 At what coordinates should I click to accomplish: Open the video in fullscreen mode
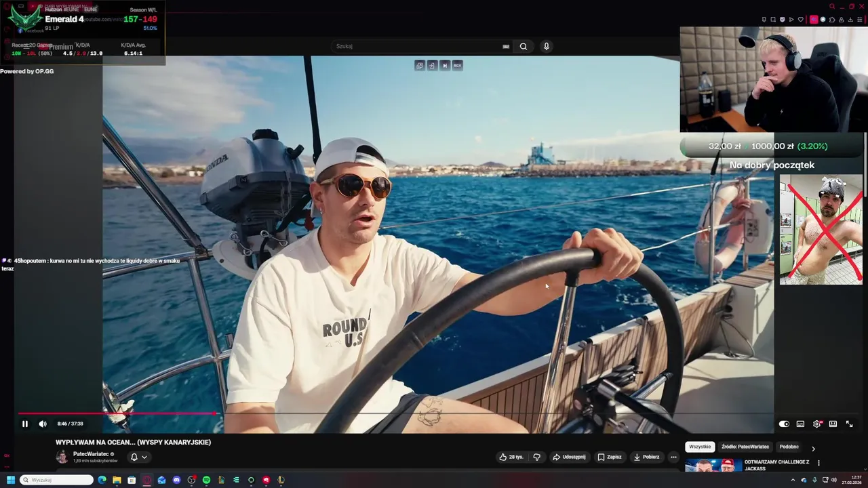849,424
